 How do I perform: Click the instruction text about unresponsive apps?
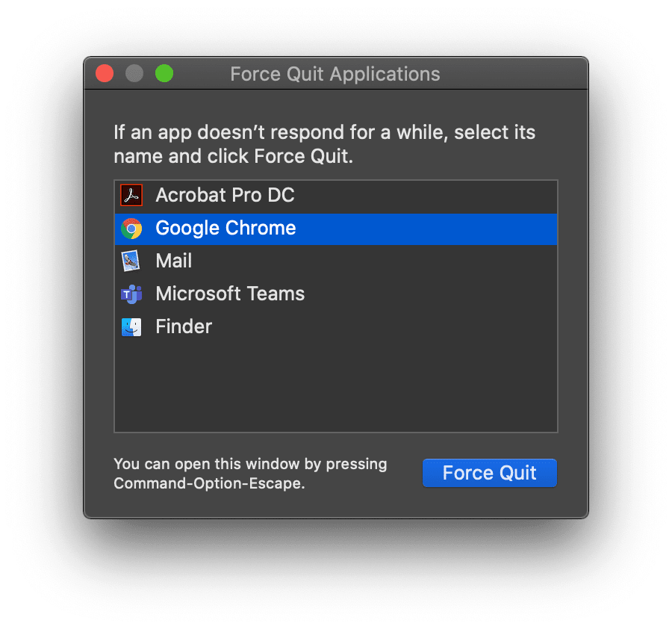click(x=324, y=143)
